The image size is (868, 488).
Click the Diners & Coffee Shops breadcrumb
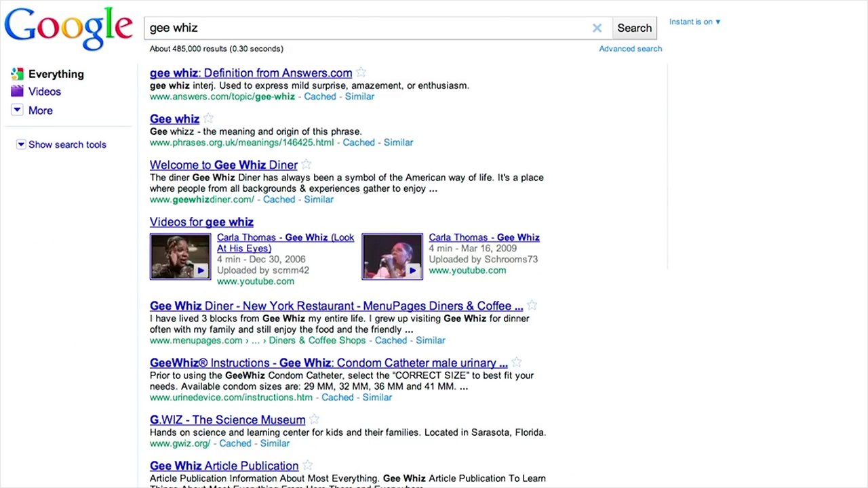(317, 340)
